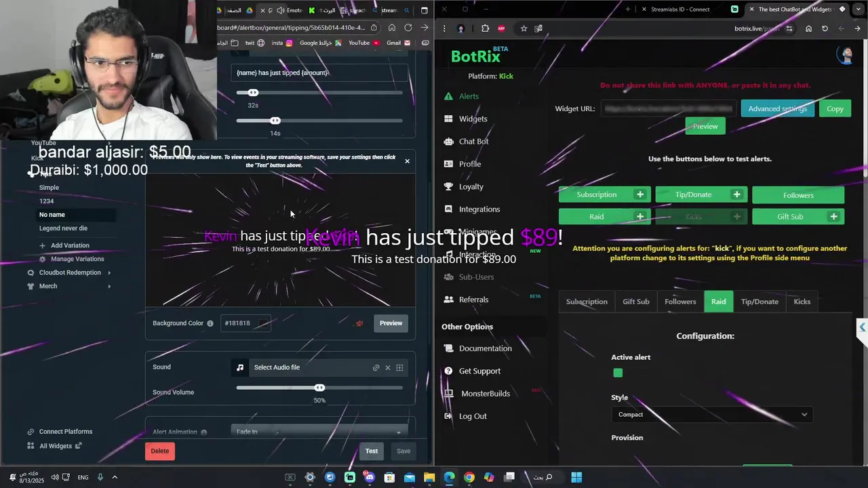Click gray Preview button beside Background Color
This screenshot has width=868, height=488.
pyautogui.click(x=391, y=323)
